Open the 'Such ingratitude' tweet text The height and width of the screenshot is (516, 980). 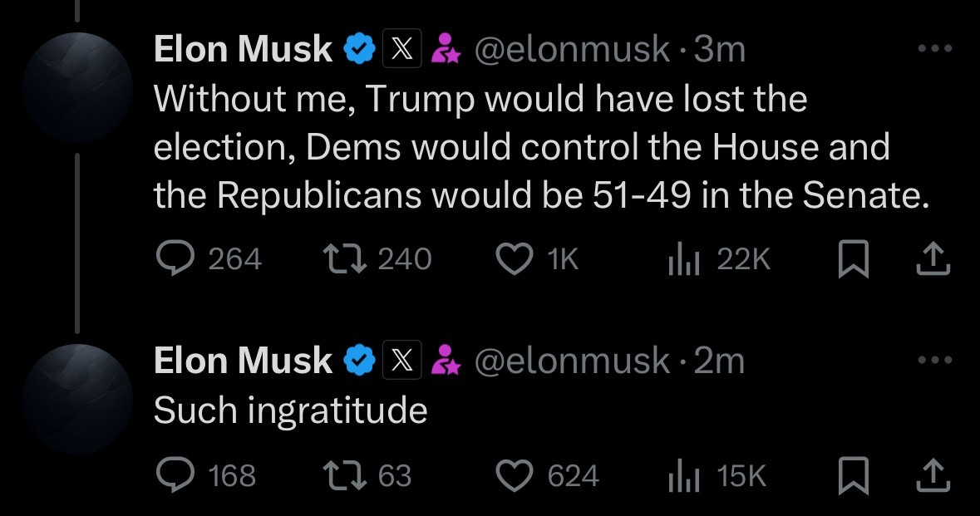pos(290,410)
